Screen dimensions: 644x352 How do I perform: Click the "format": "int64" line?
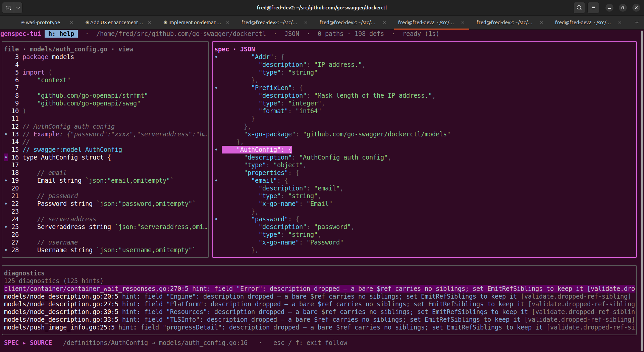pos(290,111)
